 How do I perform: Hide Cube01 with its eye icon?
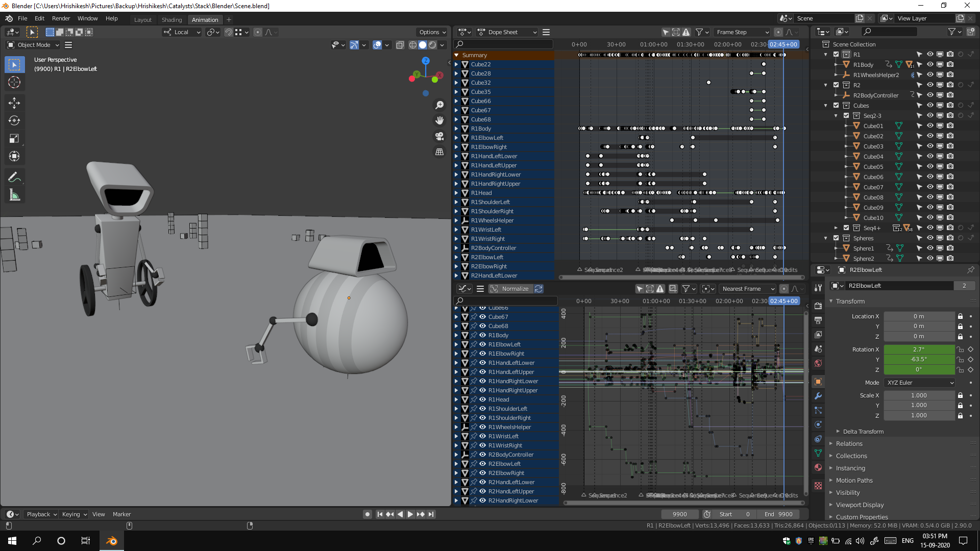930,126
